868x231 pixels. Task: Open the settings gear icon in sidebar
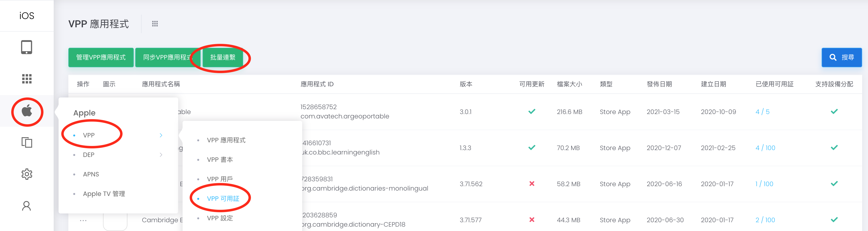tap(27, 174)
